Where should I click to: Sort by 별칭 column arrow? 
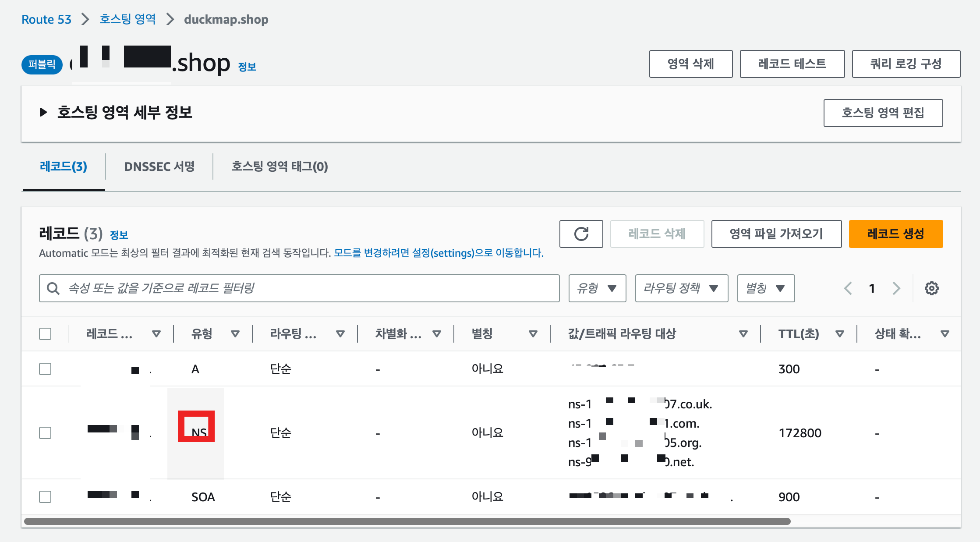(x=533, y=334)
